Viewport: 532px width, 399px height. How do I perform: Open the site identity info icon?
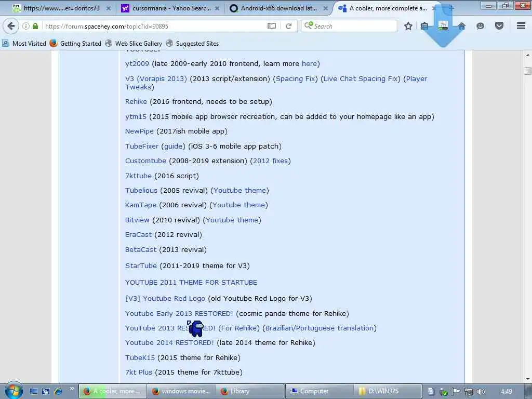pos(26,26)
